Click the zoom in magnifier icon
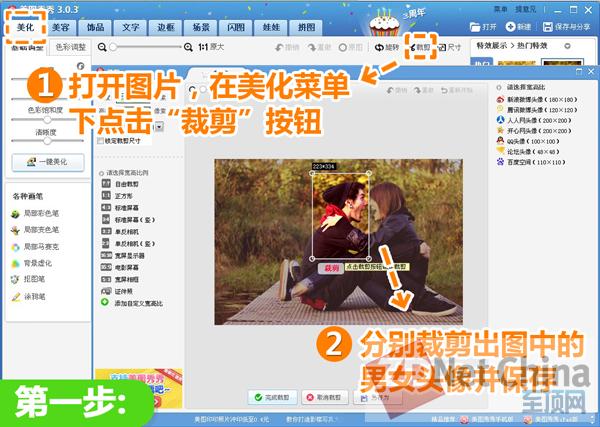This screenshot has width=600, height=427. point(188,47)
